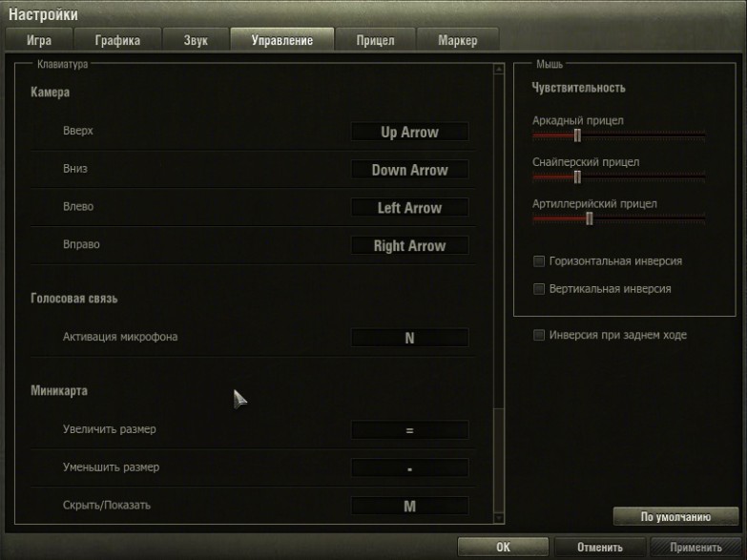Click the Отменить button

coord(600,547)
